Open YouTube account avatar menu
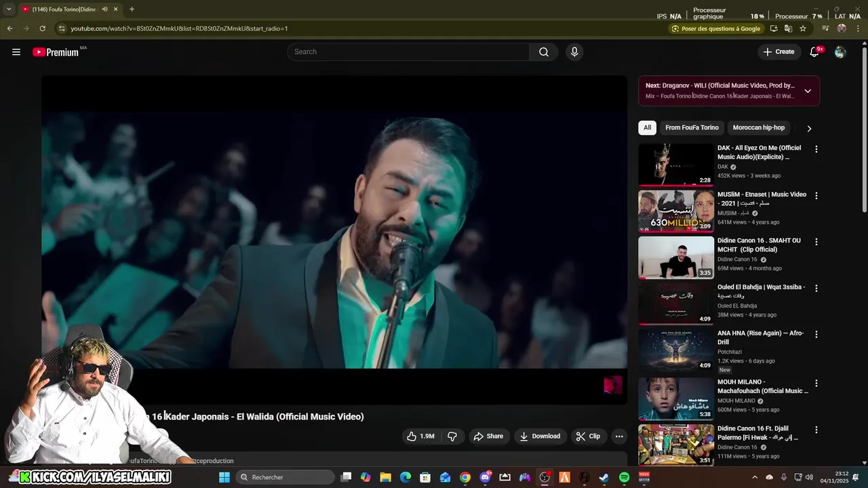Viewport: 868px width, 488px height. tap(840, 52)
